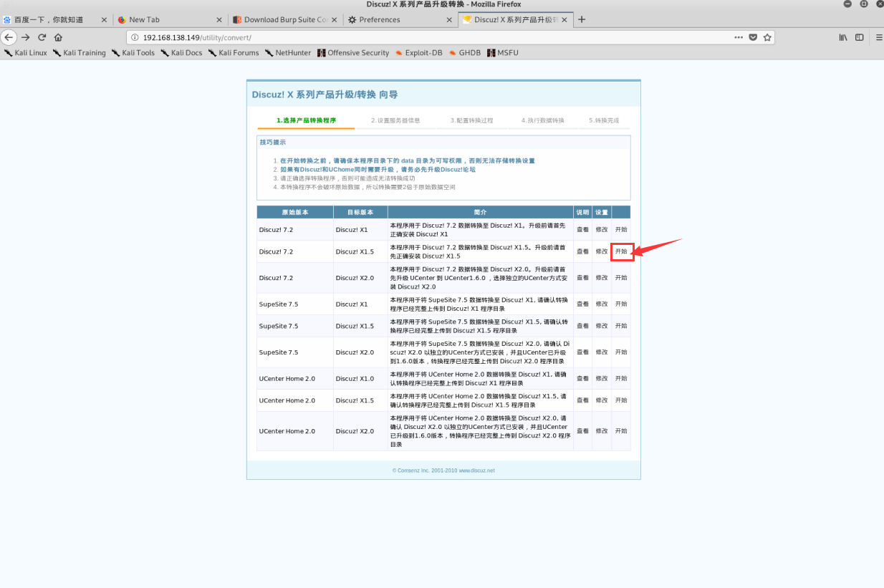Click 查看 for Discuz! 7.2 to X2.0
Image resolution: width=884 pixels, height=588 pixels.
click(x=583, y=278)
